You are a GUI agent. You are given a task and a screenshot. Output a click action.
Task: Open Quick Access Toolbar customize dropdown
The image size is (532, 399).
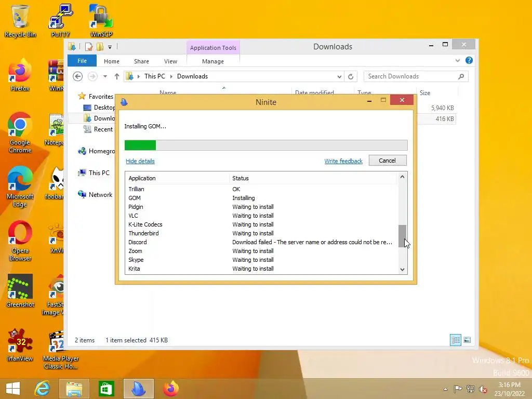coord(110,47)
